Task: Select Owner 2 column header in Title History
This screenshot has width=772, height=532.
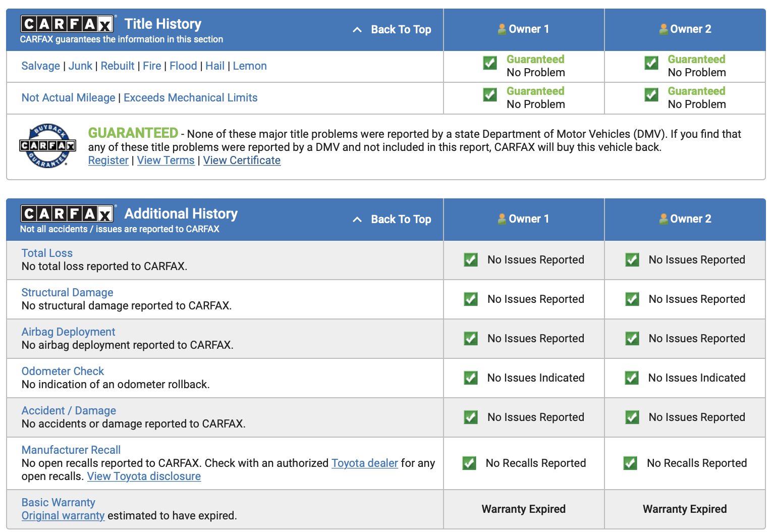Action: (x=685, y=29)
